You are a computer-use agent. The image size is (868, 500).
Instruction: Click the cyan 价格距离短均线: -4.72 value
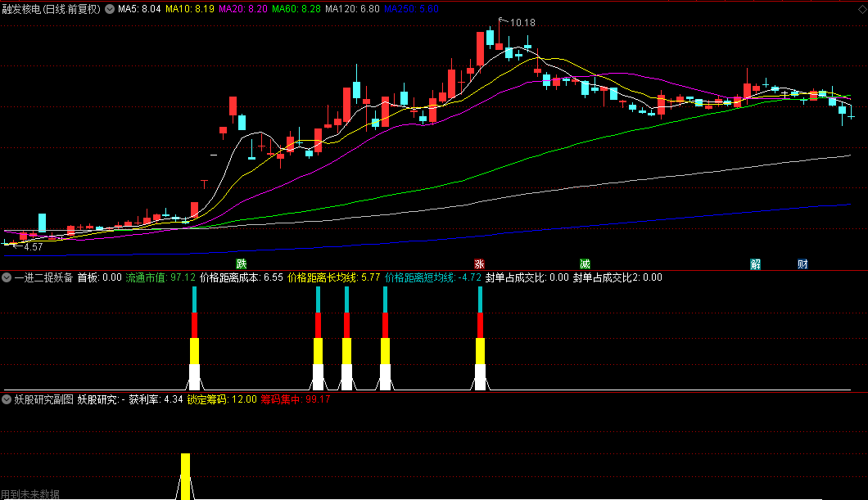coord(433,277)
